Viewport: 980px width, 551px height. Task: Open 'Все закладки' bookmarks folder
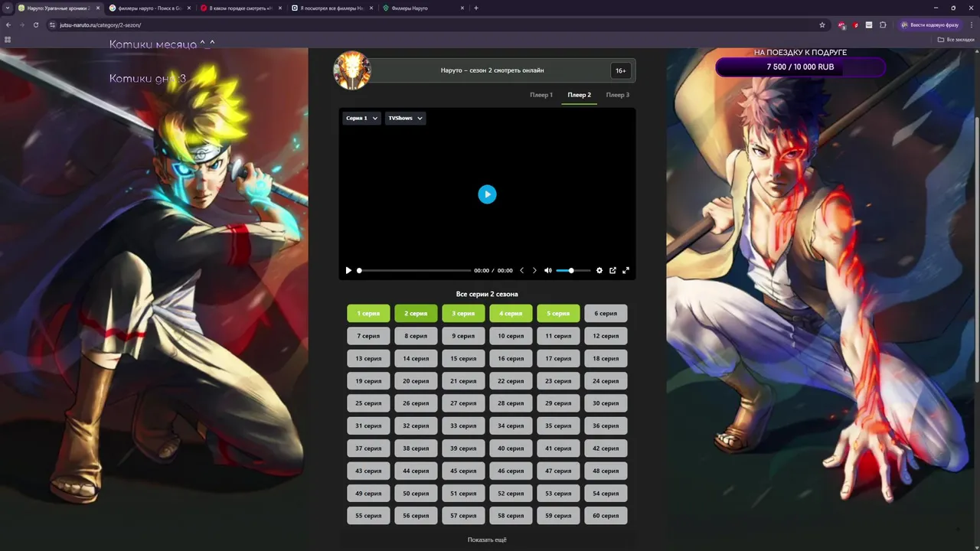pos(956,39)
